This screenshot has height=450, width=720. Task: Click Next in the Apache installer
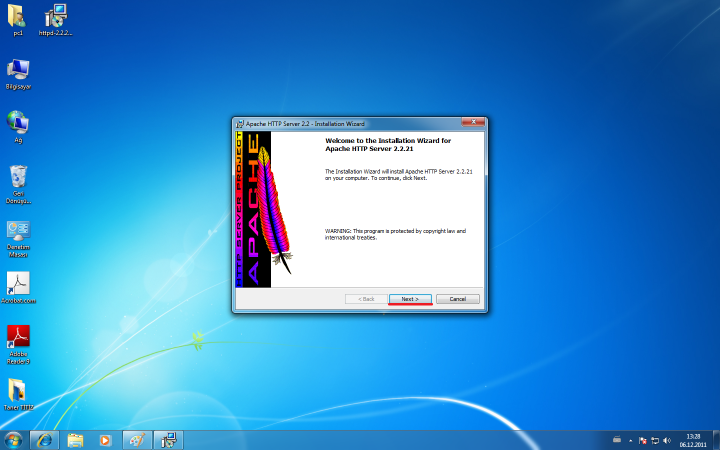click(409, 299)
